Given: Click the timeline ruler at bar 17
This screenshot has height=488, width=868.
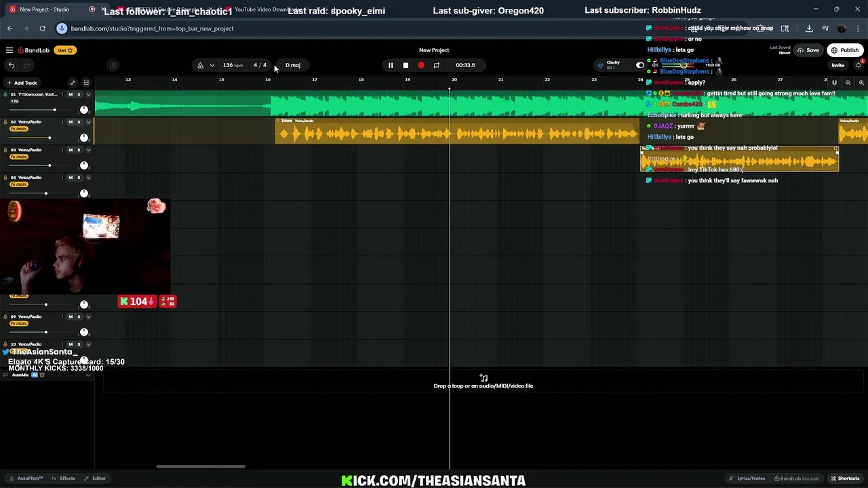Looking at the screenshot, I should pos(315,80).
